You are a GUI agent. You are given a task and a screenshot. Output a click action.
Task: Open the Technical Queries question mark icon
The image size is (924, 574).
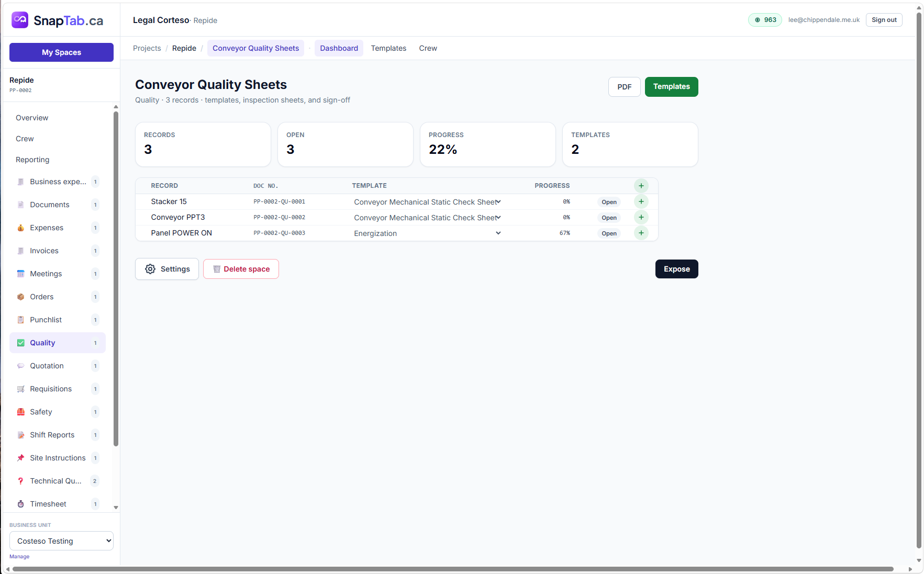(21, 481)
